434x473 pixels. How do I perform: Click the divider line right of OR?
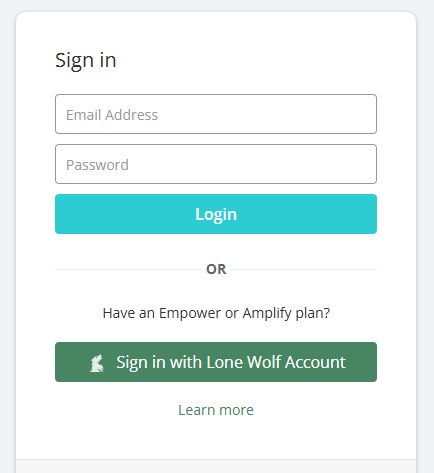tap(304, 269)
